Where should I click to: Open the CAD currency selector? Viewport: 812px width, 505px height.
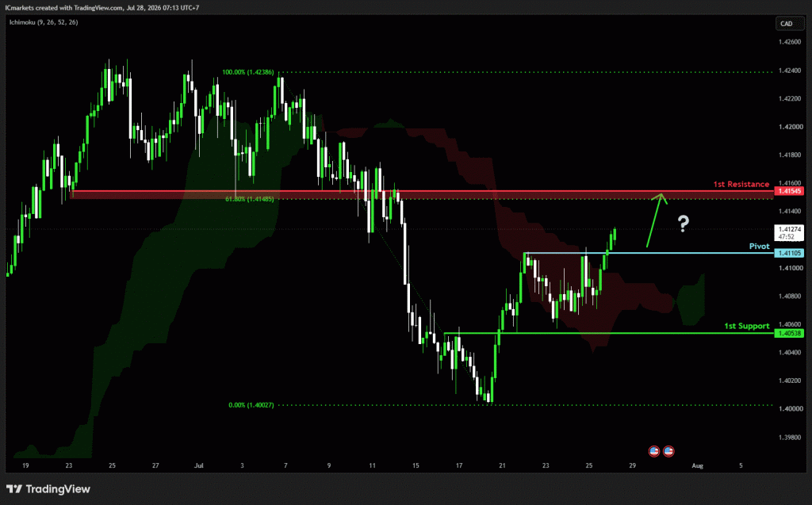(x=786, y=24)
